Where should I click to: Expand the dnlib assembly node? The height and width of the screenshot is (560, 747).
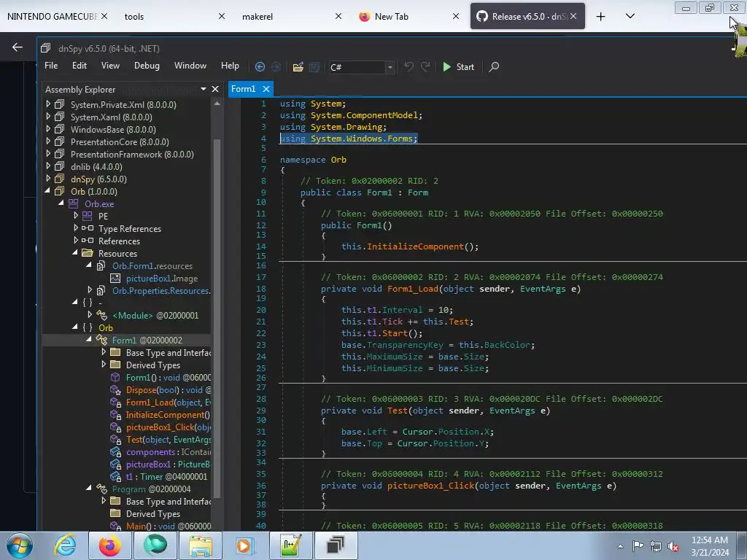(x=48, y=166)
